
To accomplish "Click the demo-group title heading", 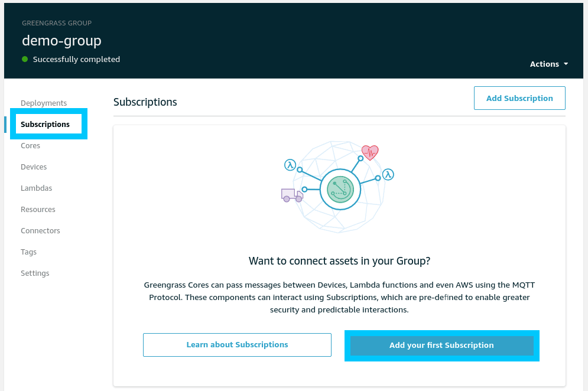I will click(x=61, y=41).
